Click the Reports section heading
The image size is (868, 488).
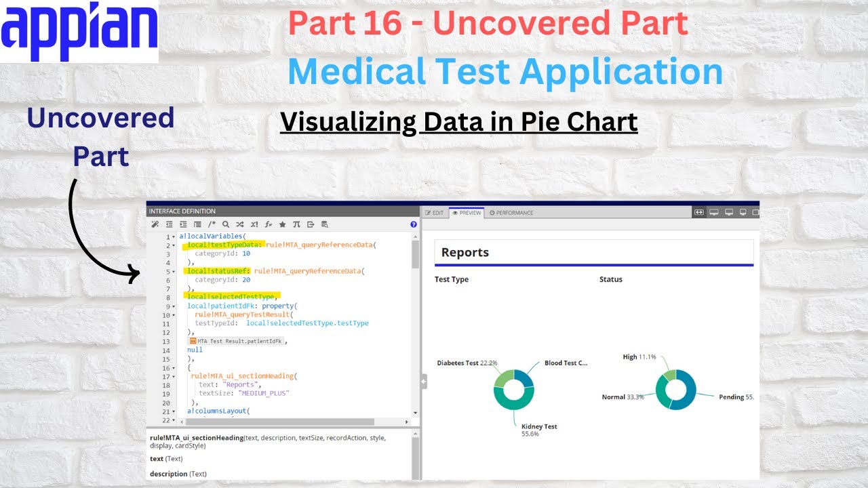coord(465,252)
